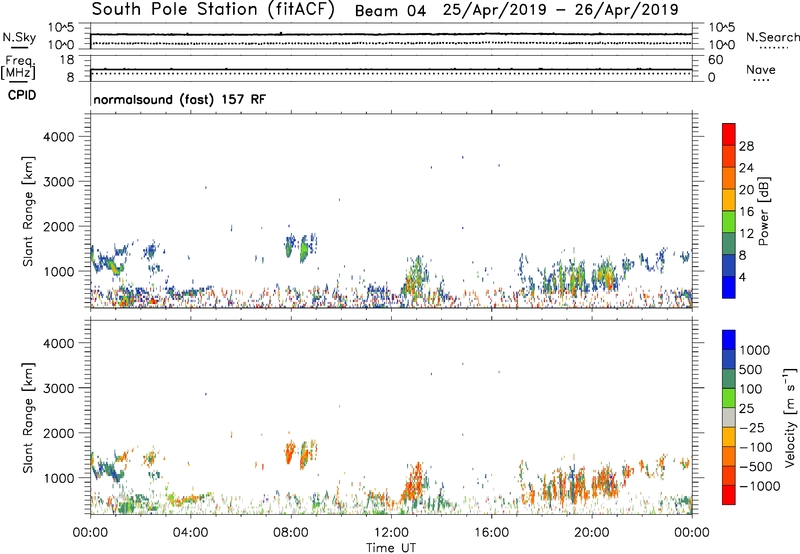This screenshot has height=554, width=800.
Task: Click the 'Nave' legend label
Action: 761,69
